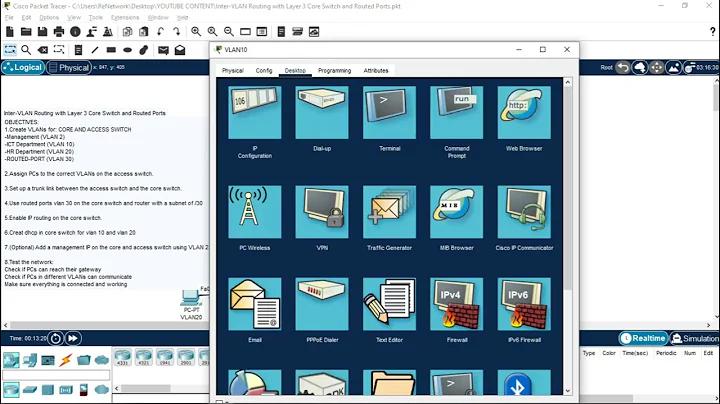The image size is (720, 404).
Task: Click the Undo toolbar icon
Action: click(160, 32)
